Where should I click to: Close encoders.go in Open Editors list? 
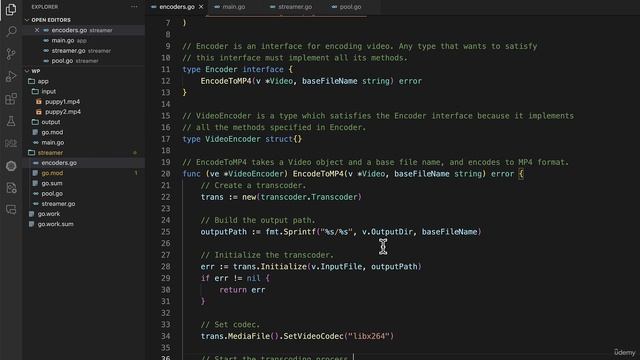pos(37,30)
